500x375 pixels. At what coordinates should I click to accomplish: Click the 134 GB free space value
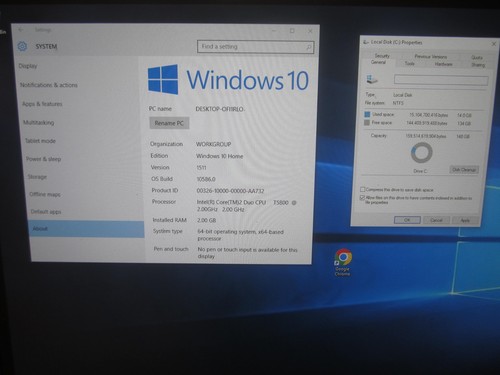coord(464,124)
